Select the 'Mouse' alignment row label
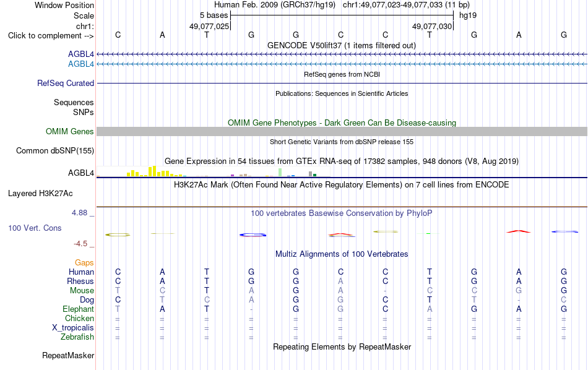 [82, 291]
